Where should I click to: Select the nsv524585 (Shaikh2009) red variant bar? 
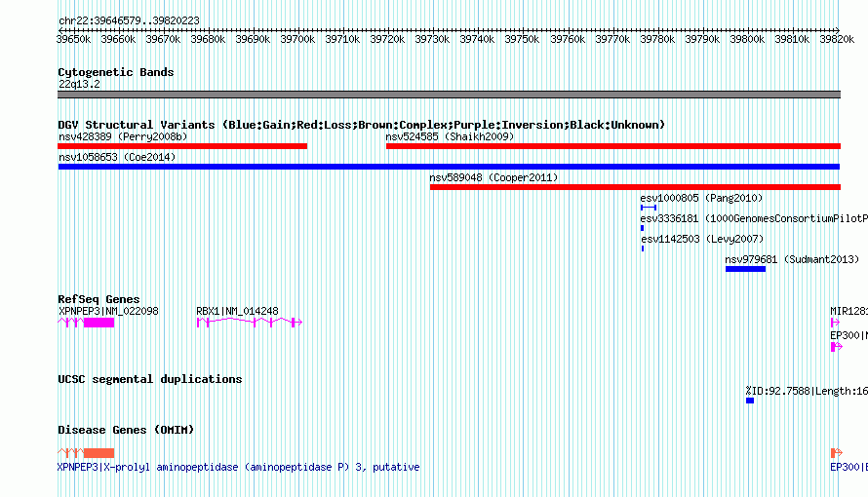612,146
